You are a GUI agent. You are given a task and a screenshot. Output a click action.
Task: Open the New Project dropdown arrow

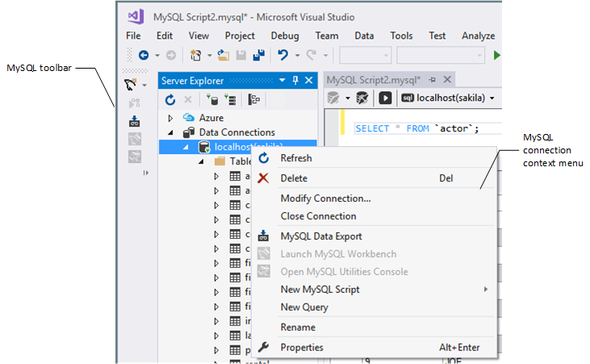209,56
